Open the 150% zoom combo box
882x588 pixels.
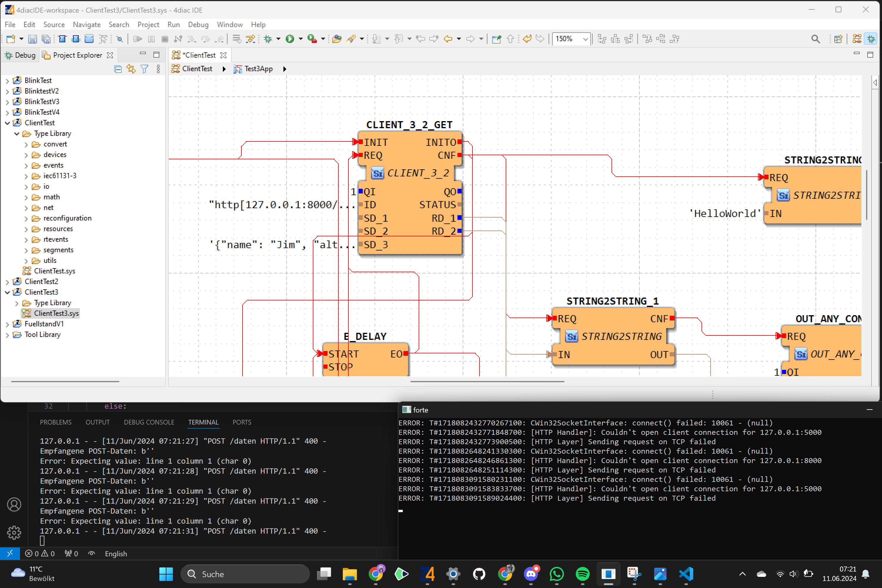click(585, 39)
